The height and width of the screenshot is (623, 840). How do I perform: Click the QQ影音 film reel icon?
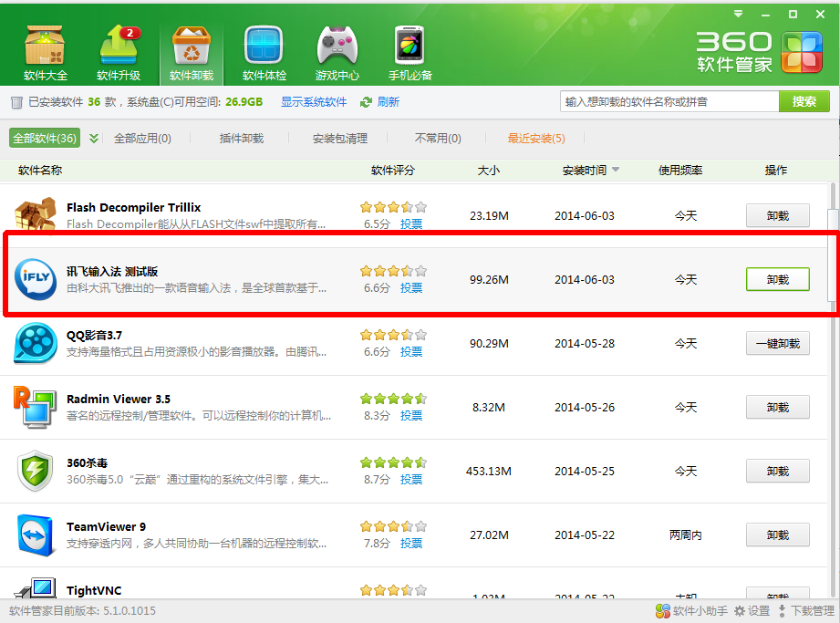(x=36, y=343)
